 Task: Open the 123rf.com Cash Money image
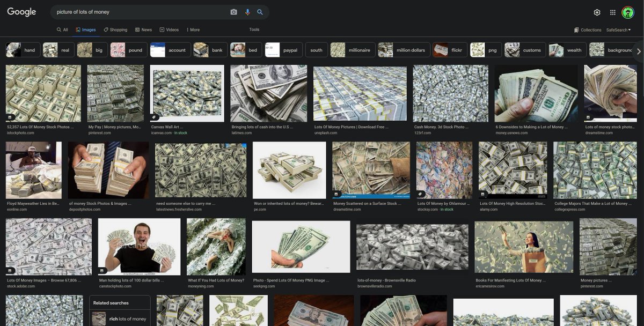451,93
